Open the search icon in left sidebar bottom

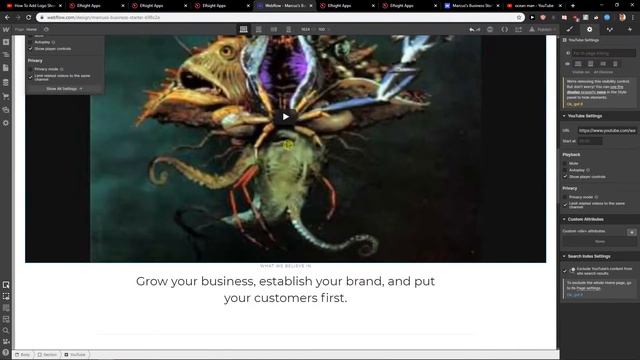(6, 331)
